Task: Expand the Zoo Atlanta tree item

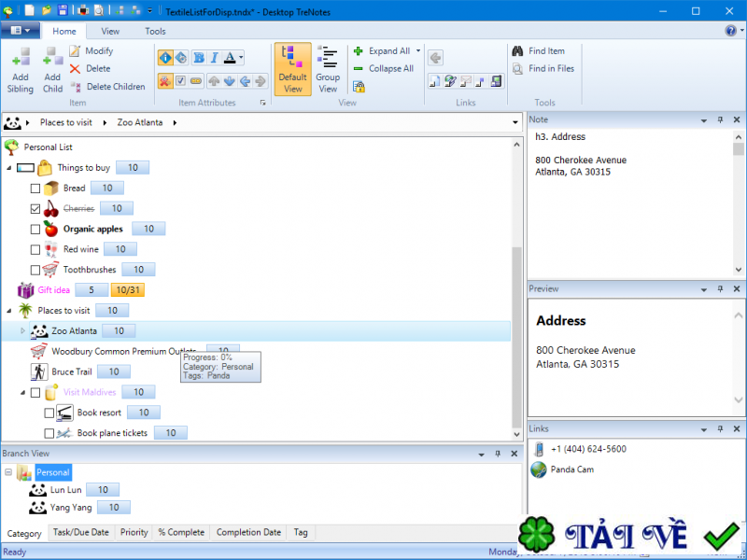Action: [x=22, y=330]
